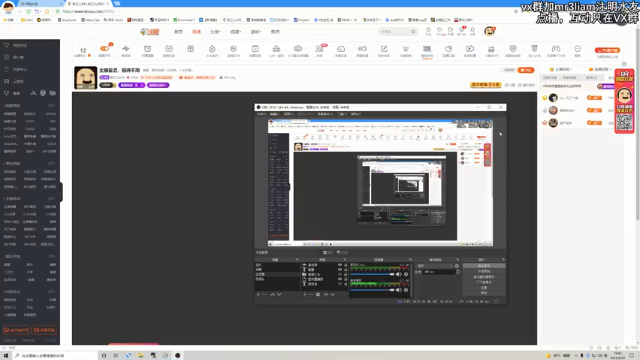Image resolution: width=640 pixels, height=360 pixels.
Task: Toggle the lock icon of the first OBS source
Action: tap(345, 265)
